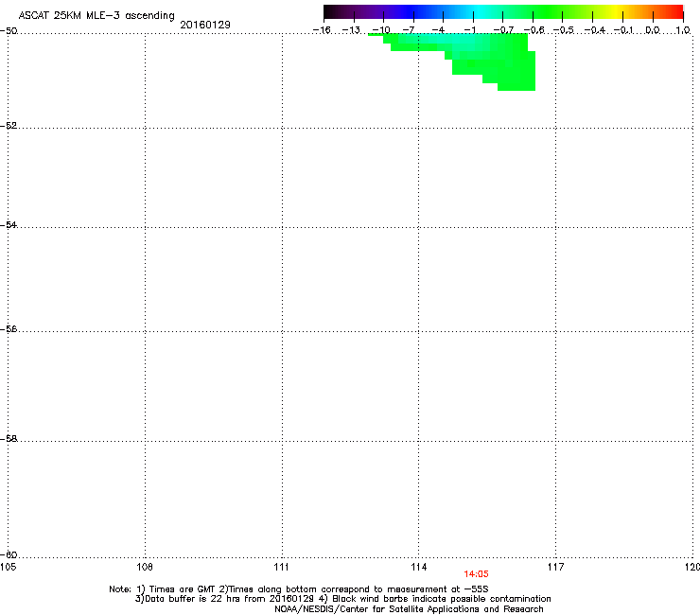Image resolution: width=700 pixels, height=615 pixels.
Task: Click the color scale bar at the top
Action: pos(503,12)
